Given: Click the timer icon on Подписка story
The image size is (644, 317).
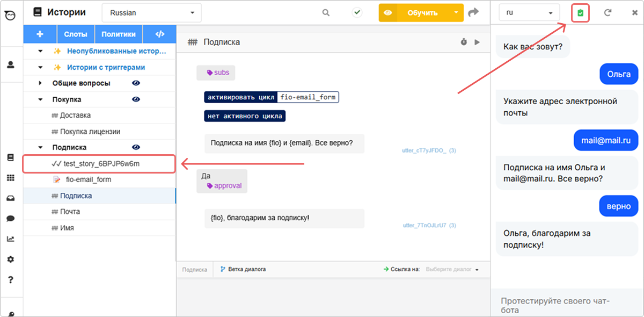Looking at the screenshot, I should click(x=464, y=41).
